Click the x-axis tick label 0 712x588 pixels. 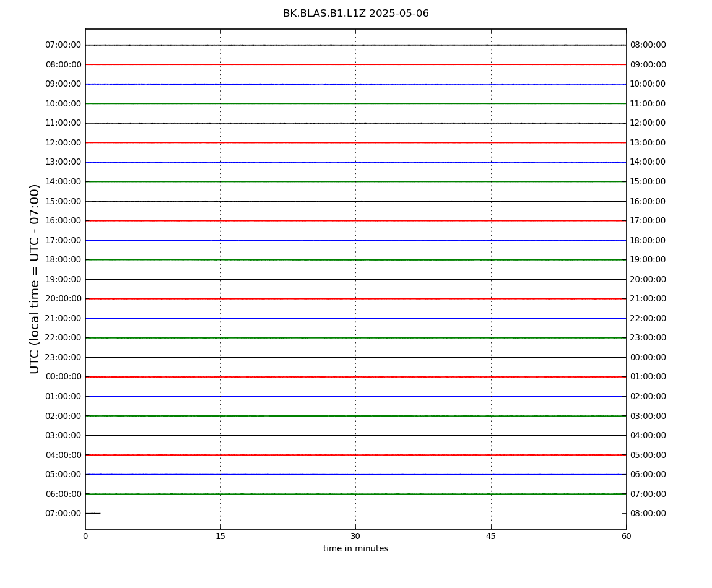pyautogui.click(x=85, y=536)
